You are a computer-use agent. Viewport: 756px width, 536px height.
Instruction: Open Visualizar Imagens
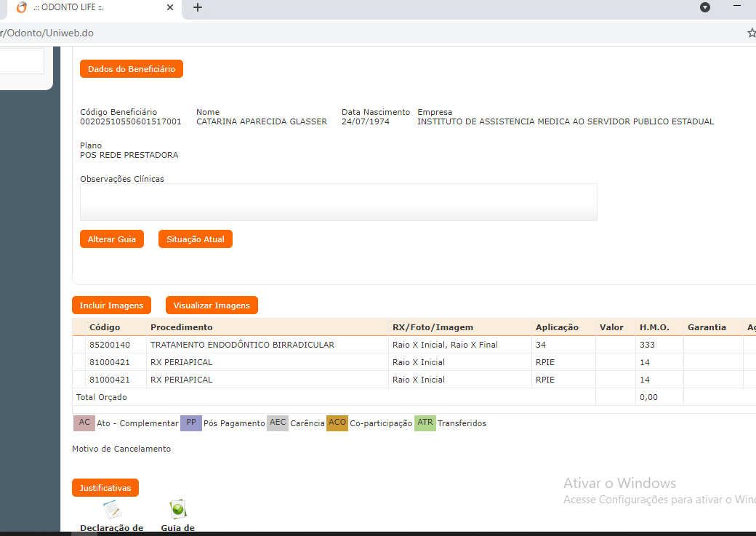[x=212, y=305]
